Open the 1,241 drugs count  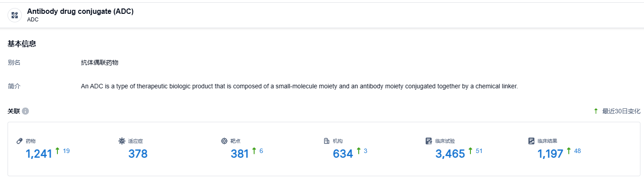click(x=39, y=154)
